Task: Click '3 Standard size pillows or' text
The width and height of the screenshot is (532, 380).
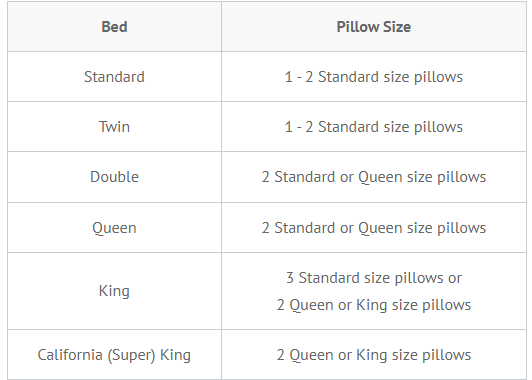Action: (374, 278)
